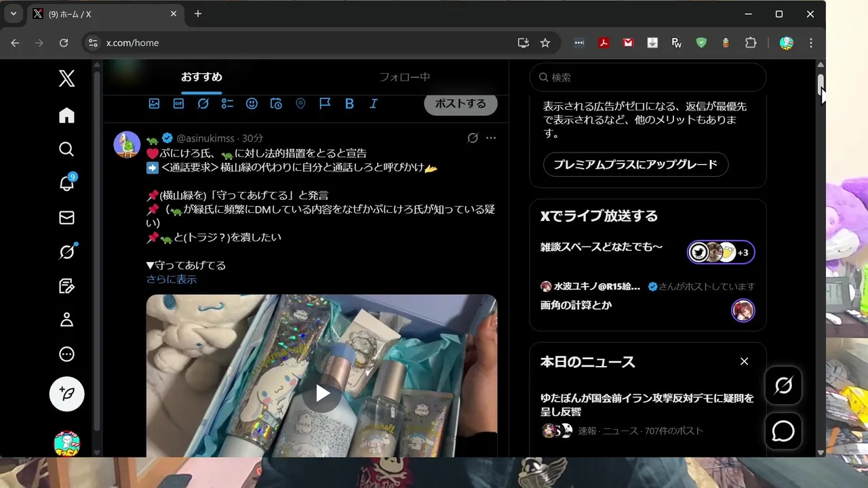Switch to the フォロー中 tab
The height and width of the screenshot is (488, 868).
point(405,77)
